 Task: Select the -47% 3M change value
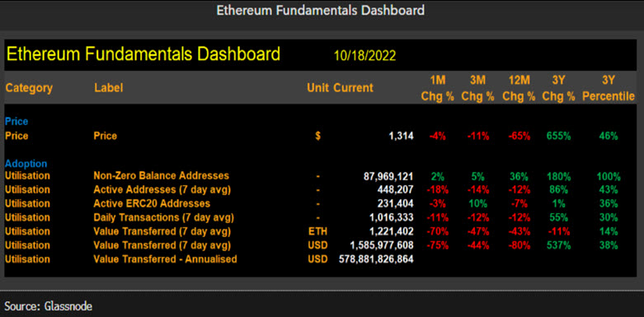(477, 231)
